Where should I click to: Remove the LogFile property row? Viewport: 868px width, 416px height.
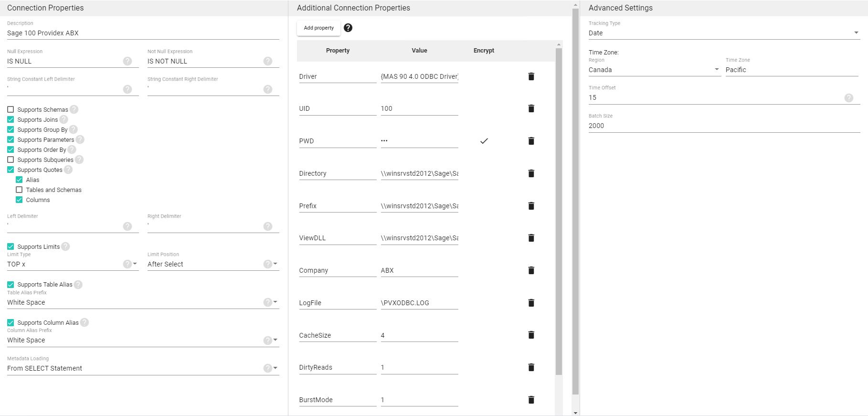click(x=531, y=303)
